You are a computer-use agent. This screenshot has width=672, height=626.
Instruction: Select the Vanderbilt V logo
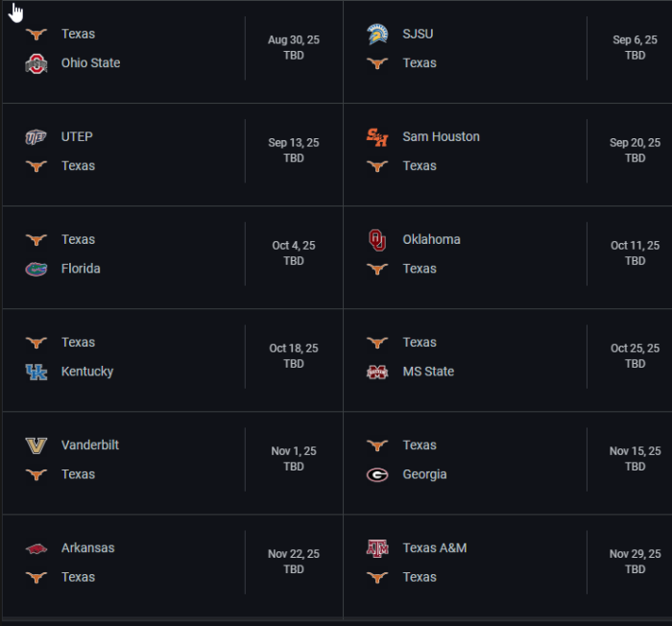click(36, 445)
